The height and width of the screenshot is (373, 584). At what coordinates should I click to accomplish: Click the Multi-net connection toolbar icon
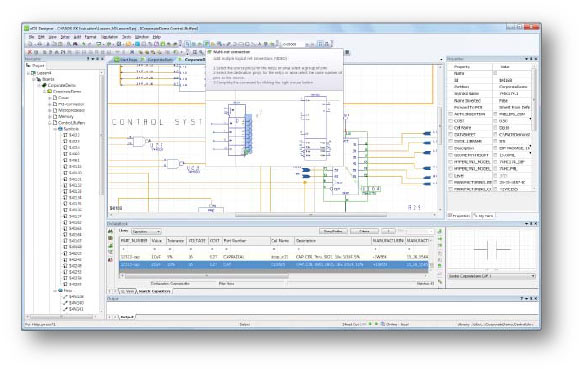pyautogui.click(x=206, y=44)
